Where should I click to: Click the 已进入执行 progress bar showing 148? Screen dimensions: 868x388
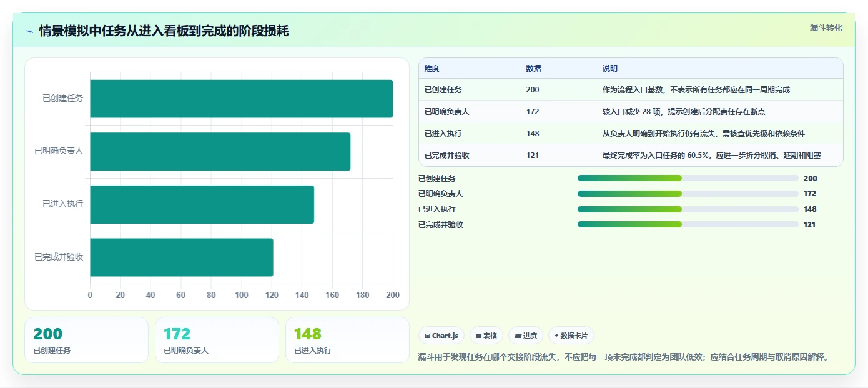click(688, 209)
